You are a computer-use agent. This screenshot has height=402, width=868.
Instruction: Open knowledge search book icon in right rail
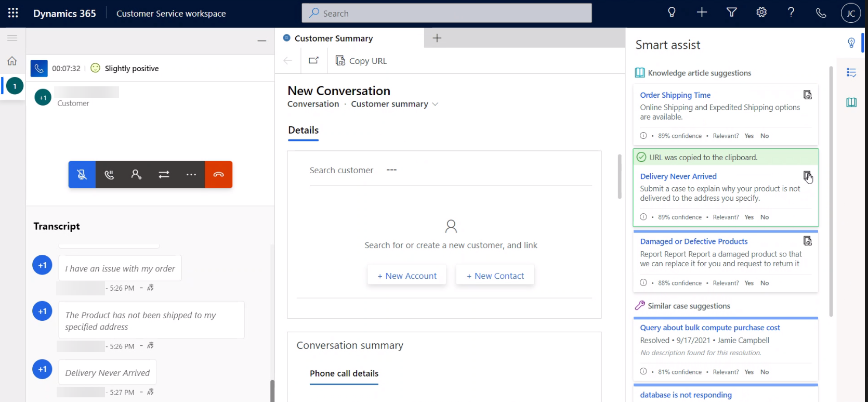tap(851, 102)
